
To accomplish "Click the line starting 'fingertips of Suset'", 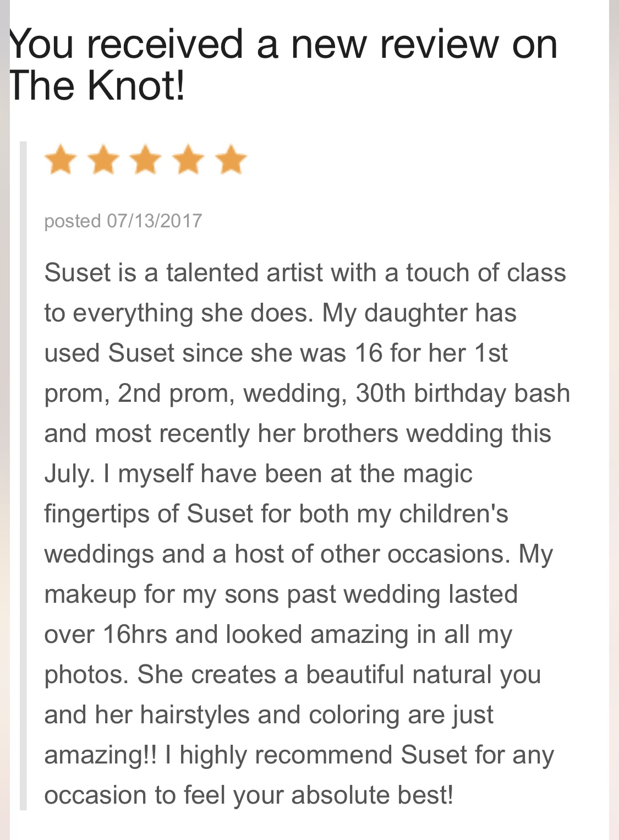I will tap(276, 514).
